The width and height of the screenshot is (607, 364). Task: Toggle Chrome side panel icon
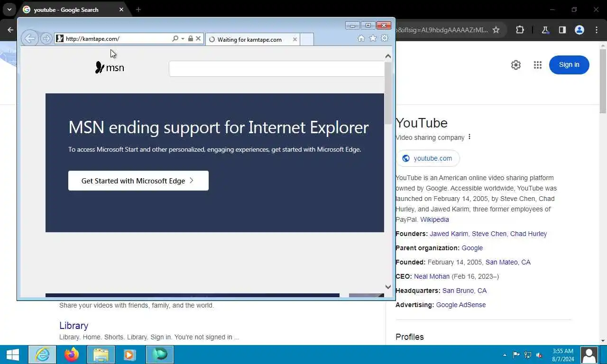562,30
